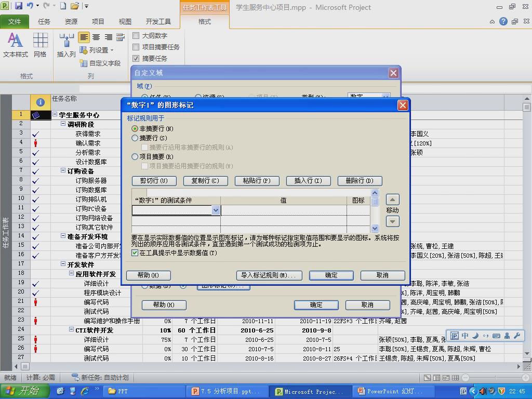Select 摘要行 radio button
The width and height of the screenshot is (532, 399).
tap(135, 138)
